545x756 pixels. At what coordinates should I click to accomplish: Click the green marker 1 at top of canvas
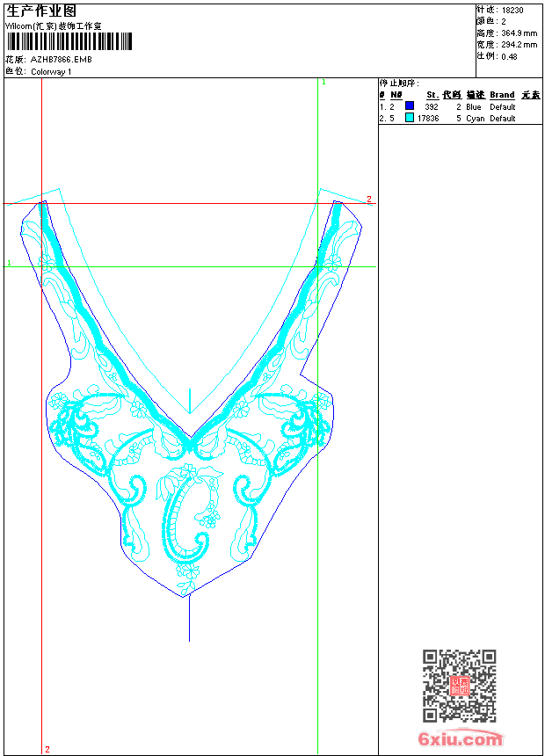click(323, 82)
